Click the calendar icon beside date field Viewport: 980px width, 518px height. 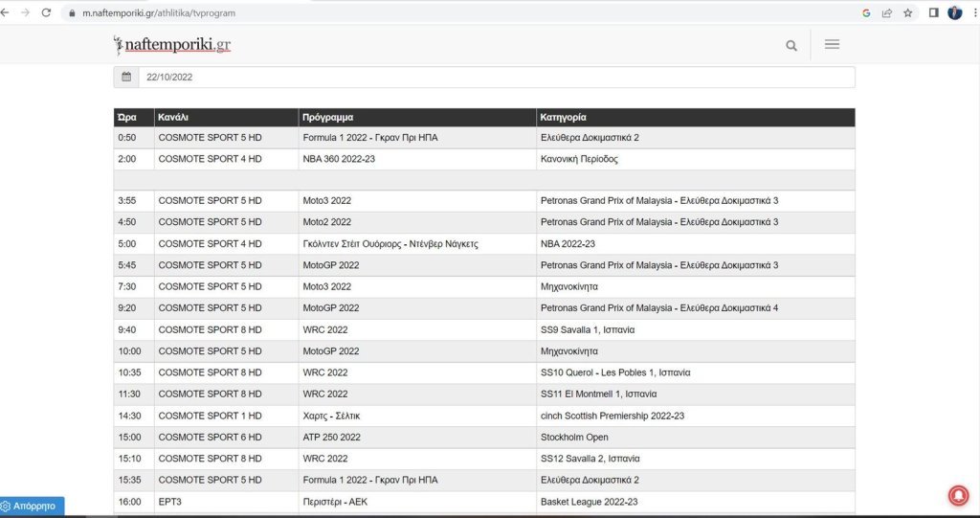[126, 77]
